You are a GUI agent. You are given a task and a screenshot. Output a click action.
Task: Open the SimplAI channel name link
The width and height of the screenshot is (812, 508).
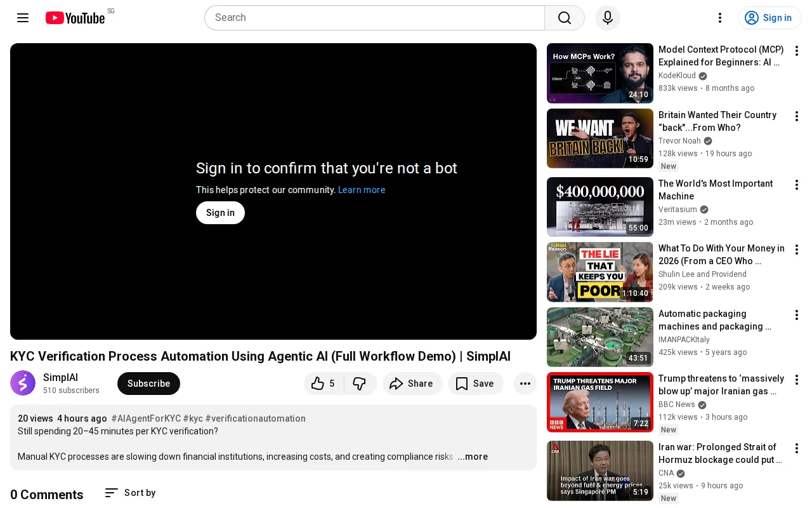[x=60, y=378]
